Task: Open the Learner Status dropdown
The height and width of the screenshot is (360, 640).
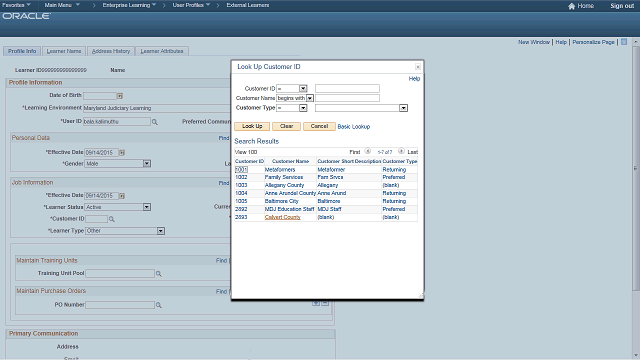Action: click(x=118, y=207)
